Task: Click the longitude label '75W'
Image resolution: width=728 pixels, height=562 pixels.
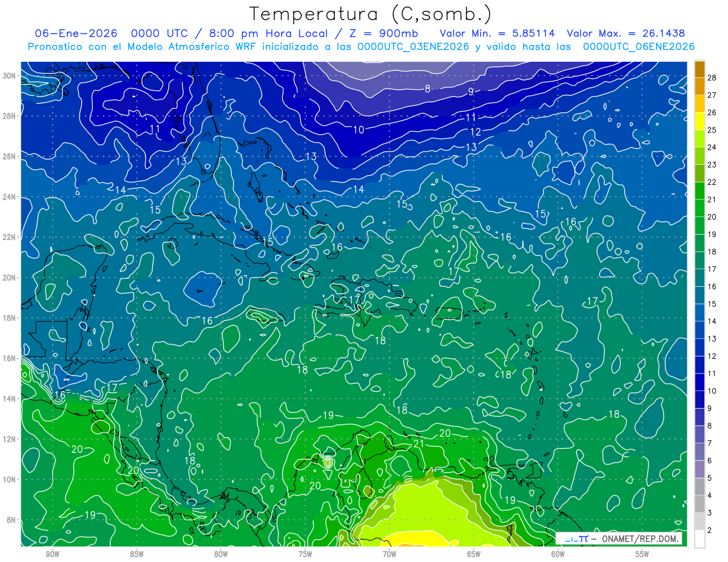Action: pos(305,554)
